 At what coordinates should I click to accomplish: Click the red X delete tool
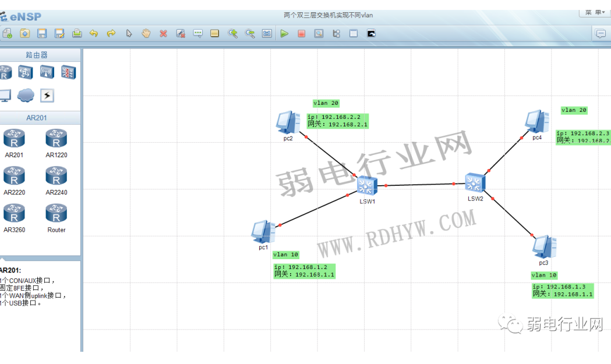click(163, 34)
